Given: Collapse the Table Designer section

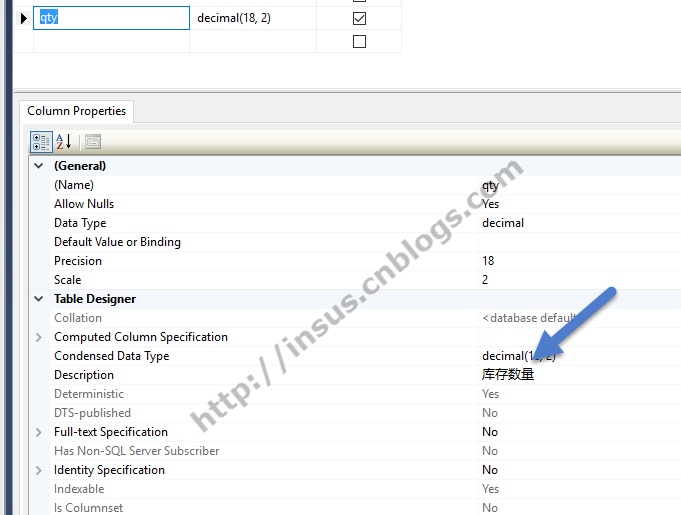Looking at the screenshot, I should [39, 299].
